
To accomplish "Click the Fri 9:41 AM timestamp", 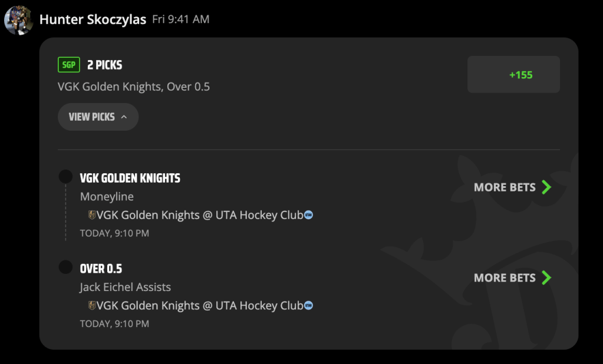I will [x=181, y=19].
